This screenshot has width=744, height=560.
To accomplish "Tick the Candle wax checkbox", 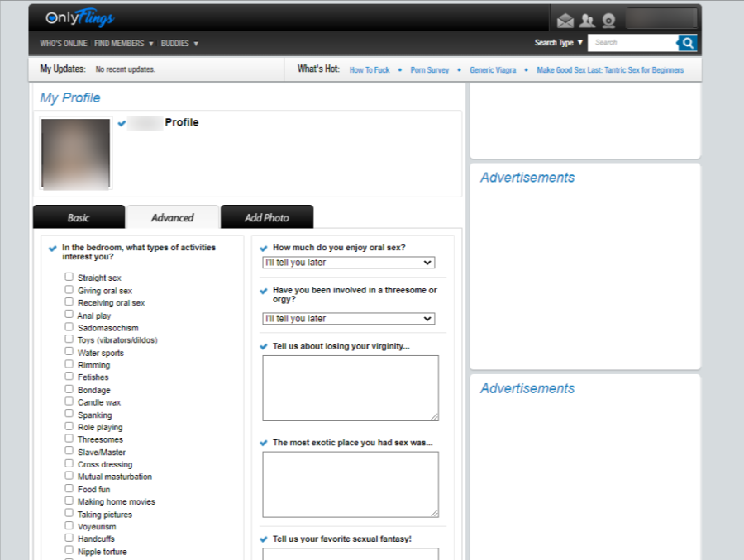I will click(x=69, y=402).
